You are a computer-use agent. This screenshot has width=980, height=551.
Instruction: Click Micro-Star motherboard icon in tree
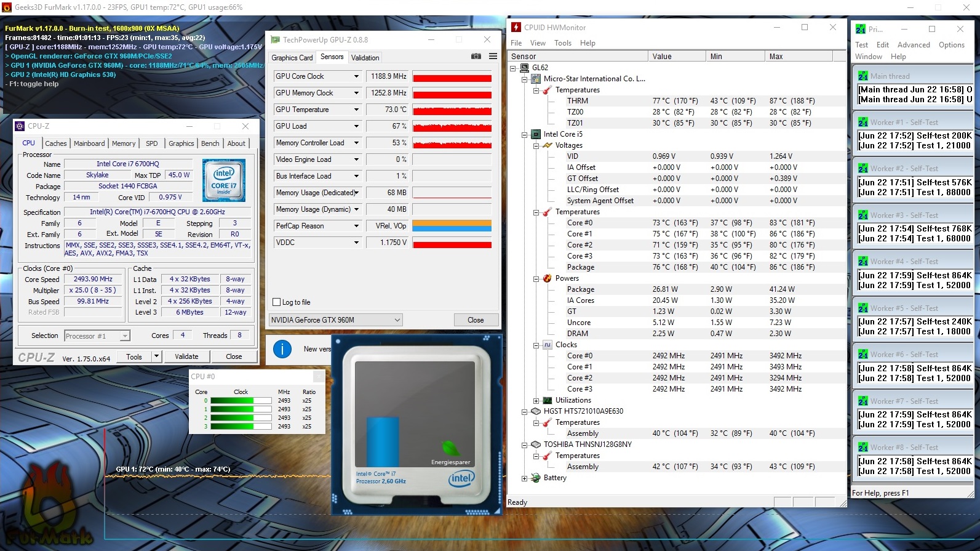click(536, 79)
